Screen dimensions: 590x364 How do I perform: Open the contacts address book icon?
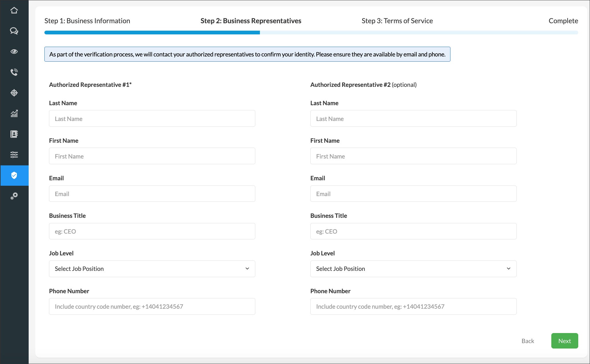(14, 134)
